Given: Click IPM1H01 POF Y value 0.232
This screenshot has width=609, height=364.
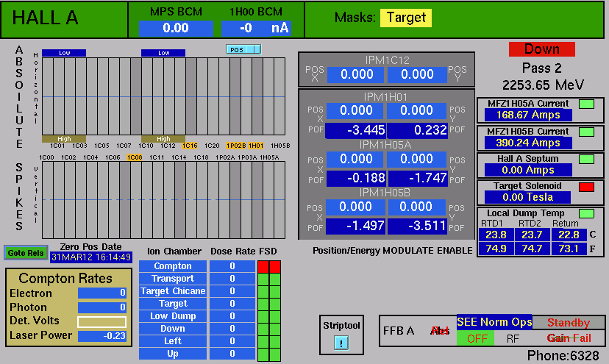Looking at the screenshot, I should coord(418,130).
